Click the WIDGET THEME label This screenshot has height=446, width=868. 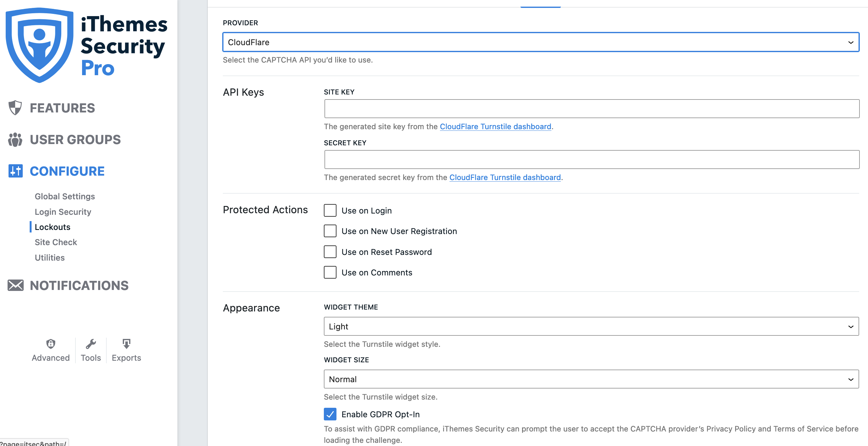(351, 307)
